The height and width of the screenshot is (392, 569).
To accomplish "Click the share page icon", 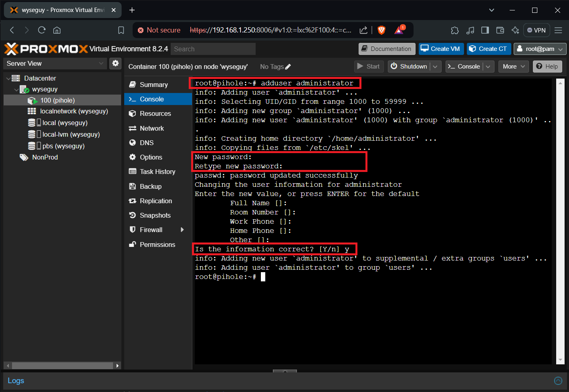I will tap(363, 30).
